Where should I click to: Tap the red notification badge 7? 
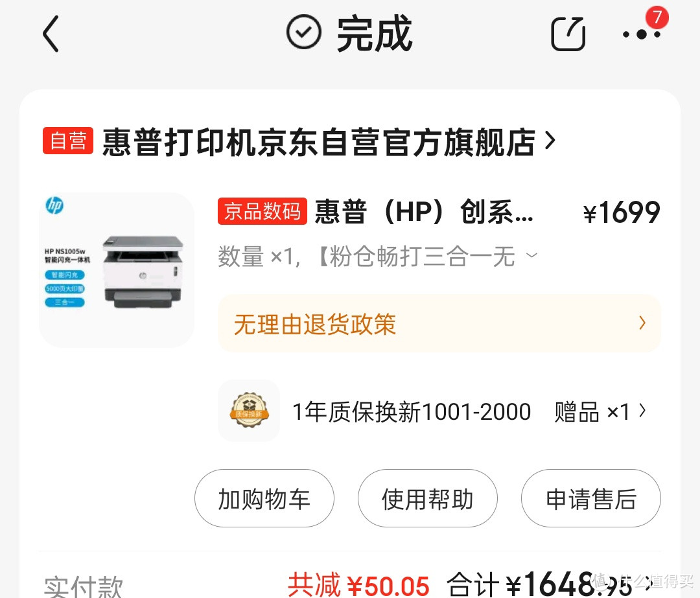tap(657, 17)
